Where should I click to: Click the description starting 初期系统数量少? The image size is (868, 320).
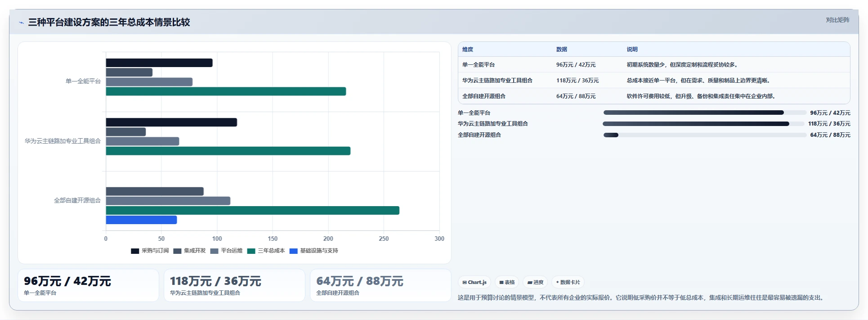[x=683, y=65]
